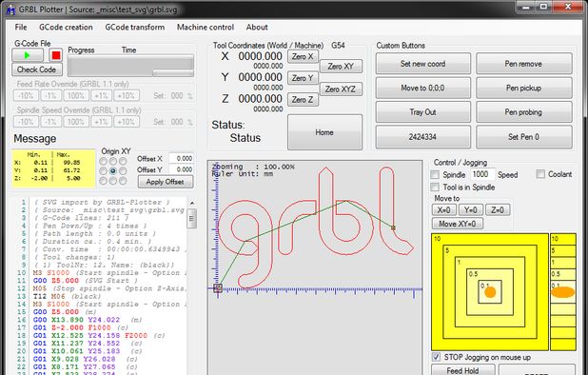Click the Check Code button
The height and width of the screenshot is (375, 588).
point(37,69)
